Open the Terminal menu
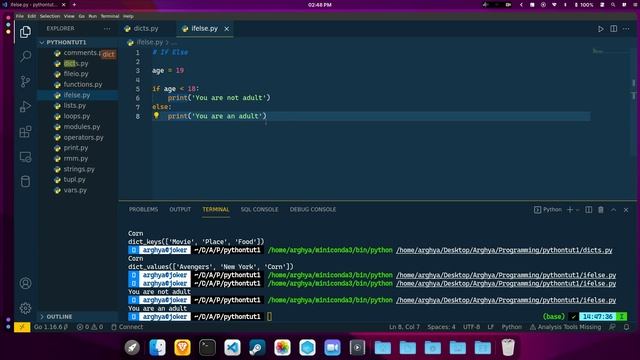The width and height of the screenshot is (640, 360). pyautogui.click(x=110, y=16)
